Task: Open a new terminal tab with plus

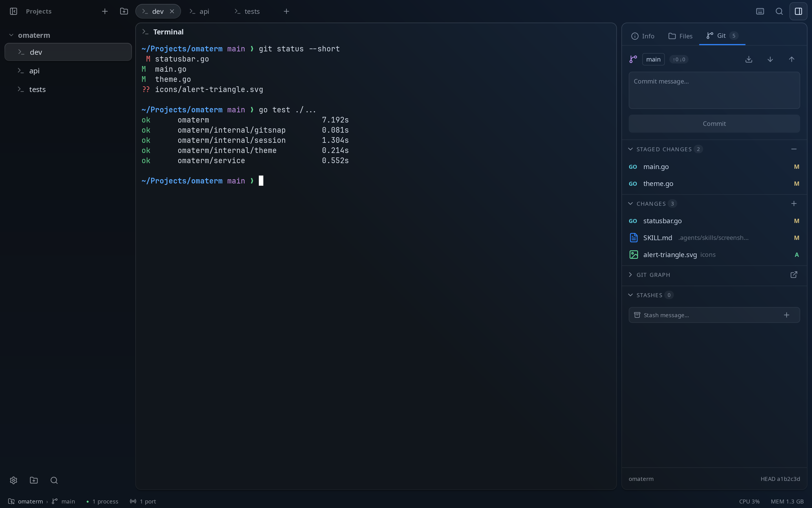Action: pos(286,11)
